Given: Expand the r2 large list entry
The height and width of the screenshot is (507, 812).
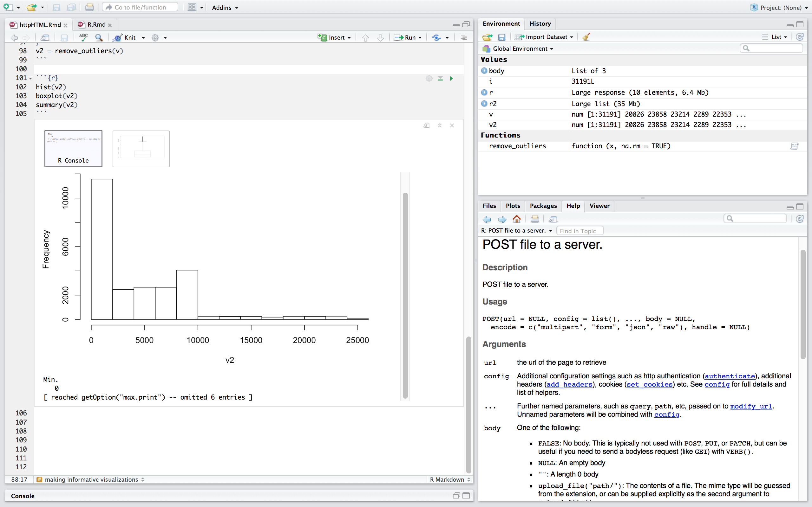Looking at the screenshot, I should (484, 104).
